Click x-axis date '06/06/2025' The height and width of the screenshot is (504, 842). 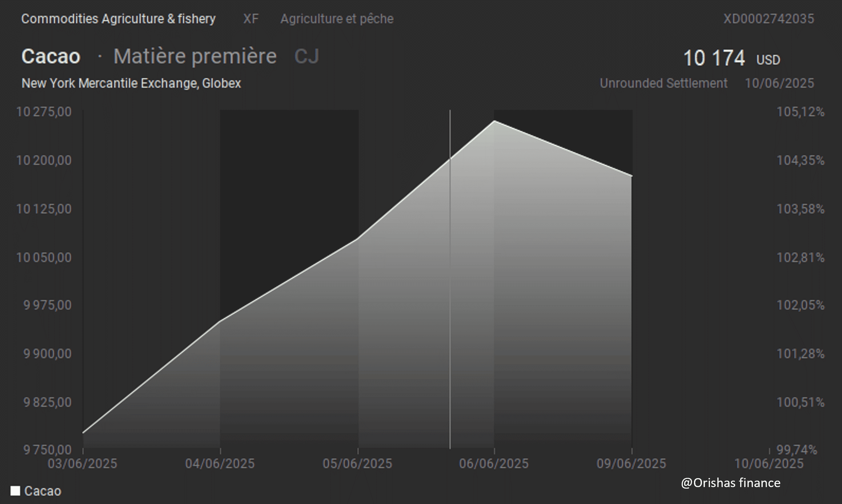pyautogui.click(x=494, y=464)
